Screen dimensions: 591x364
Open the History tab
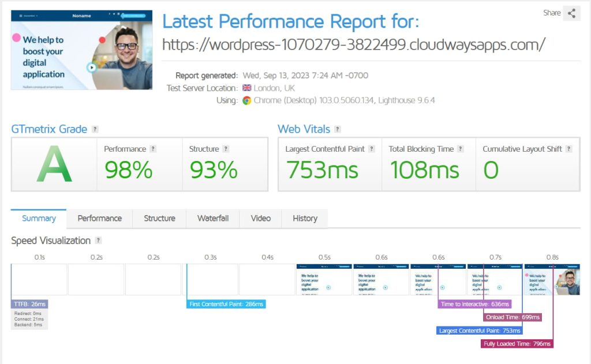click(x=305, y=219)
